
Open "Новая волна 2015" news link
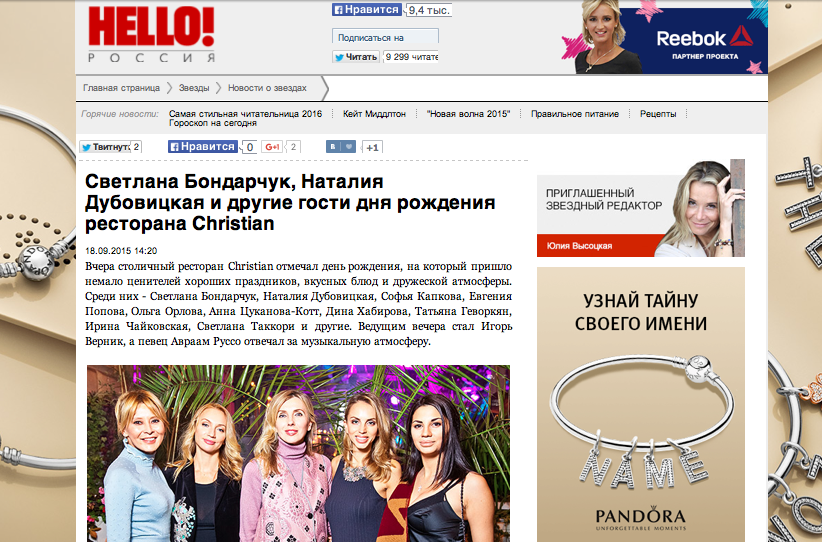pos(468,114)
